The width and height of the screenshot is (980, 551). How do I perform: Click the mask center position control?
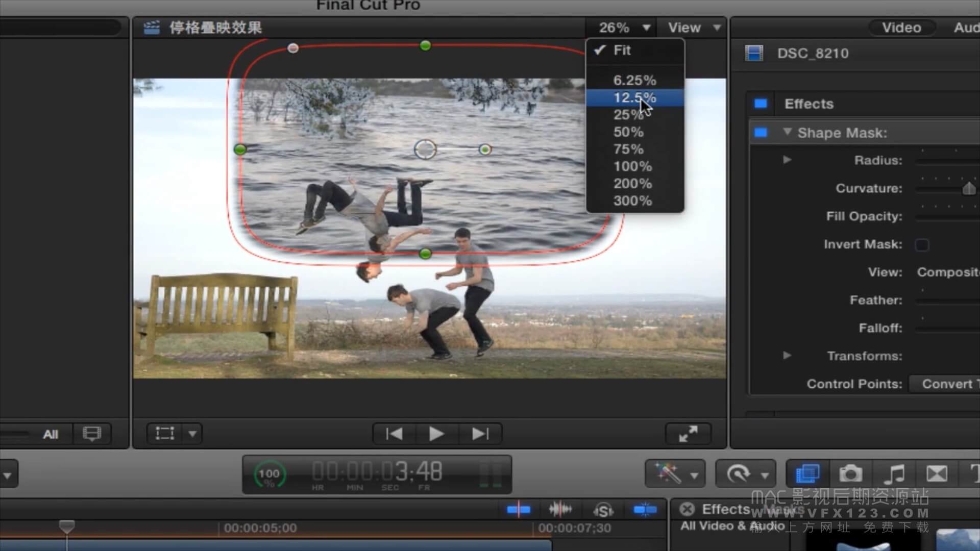[425, 149]
